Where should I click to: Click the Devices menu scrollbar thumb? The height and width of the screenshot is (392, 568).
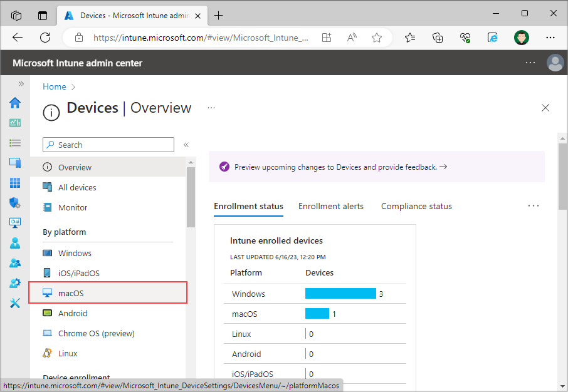point(191,197)
